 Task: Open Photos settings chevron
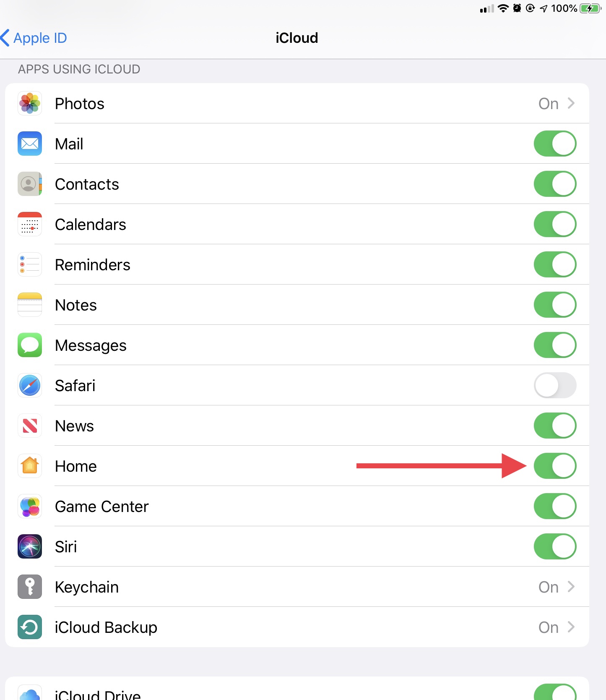coord(571,103)
